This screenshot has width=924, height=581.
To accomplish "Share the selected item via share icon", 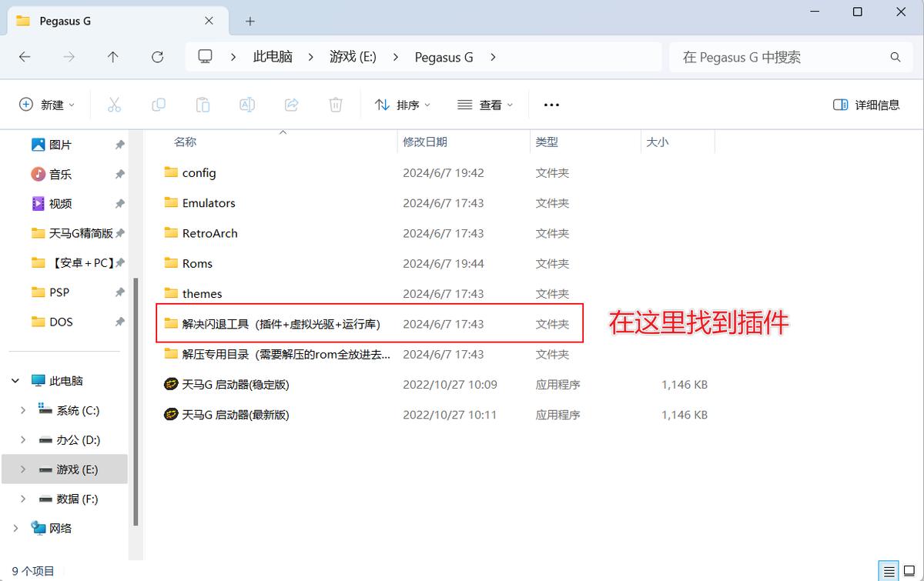I will [291, 105].
